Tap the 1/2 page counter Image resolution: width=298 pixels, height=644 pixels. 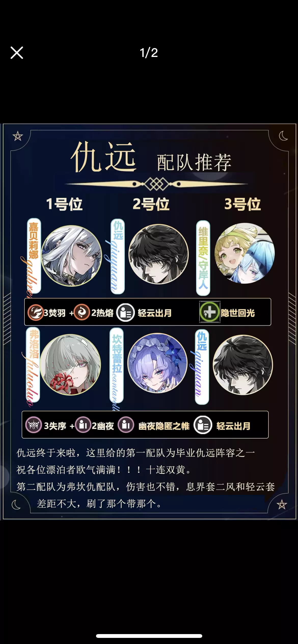[x=149, y=53]
